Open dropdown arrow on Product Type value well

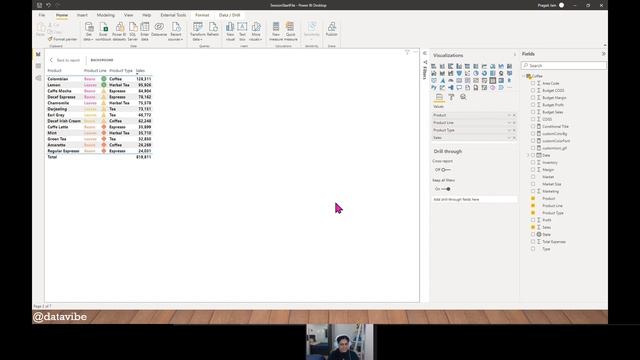tap(509, 130)
